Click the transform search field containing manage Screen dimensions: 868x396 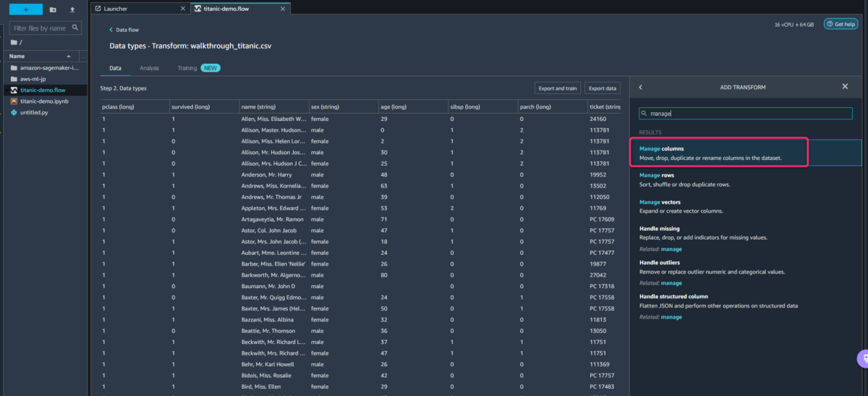click(746, 114)
